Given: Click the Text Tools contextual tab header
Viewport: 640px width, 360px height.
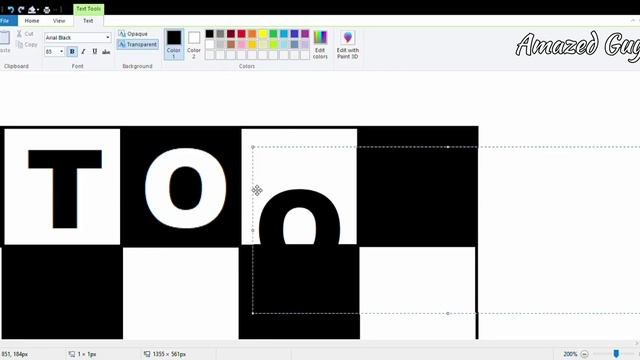Looking at the screenshot, I should (89, 9).
